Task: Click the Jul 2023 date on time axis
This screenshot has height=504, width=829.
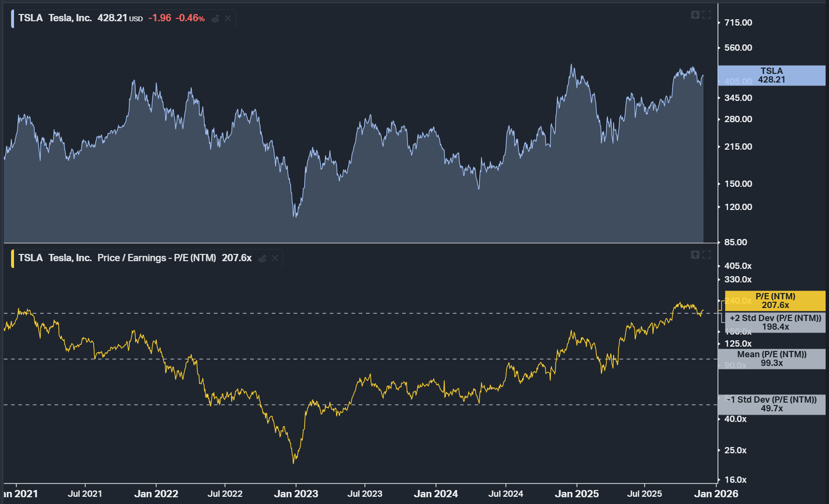Action: (365, 494)
